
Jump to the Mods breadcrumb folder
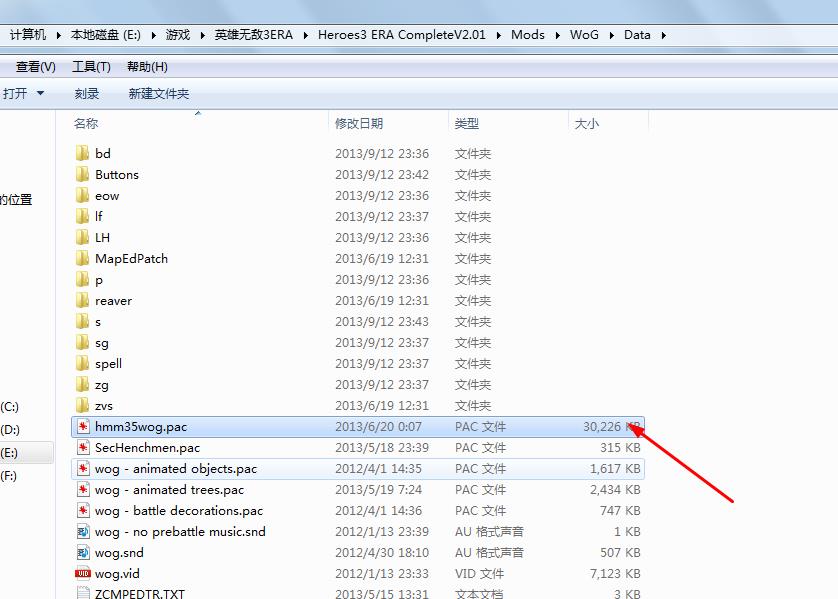point(527,35)
